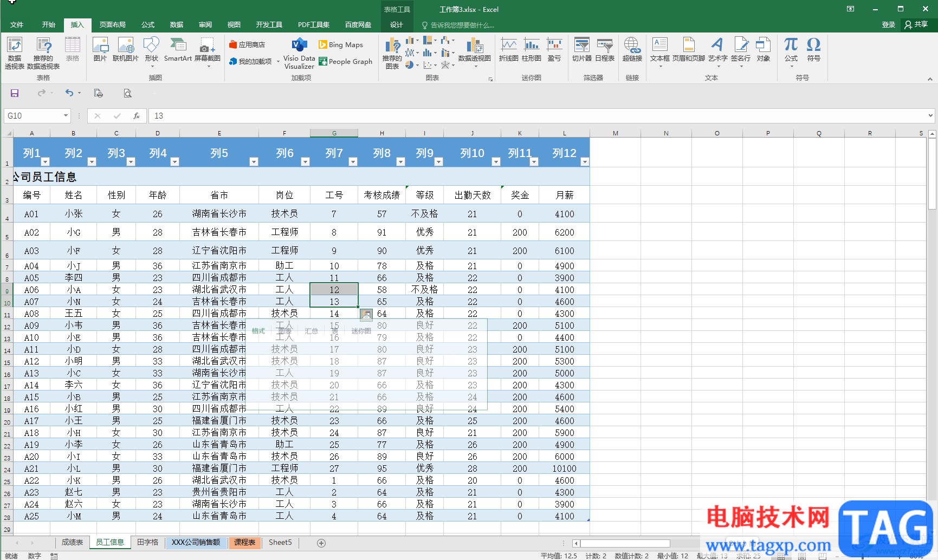Expand the formula bar
Screen dimensions: 938x560
(930, 115)
